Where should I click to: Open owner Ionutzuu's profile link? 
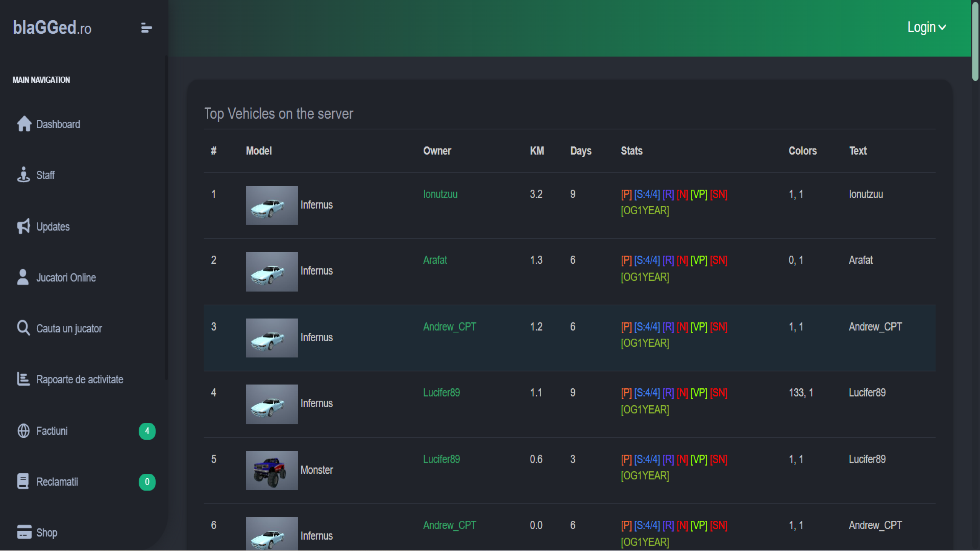click(x=440, y=194)
